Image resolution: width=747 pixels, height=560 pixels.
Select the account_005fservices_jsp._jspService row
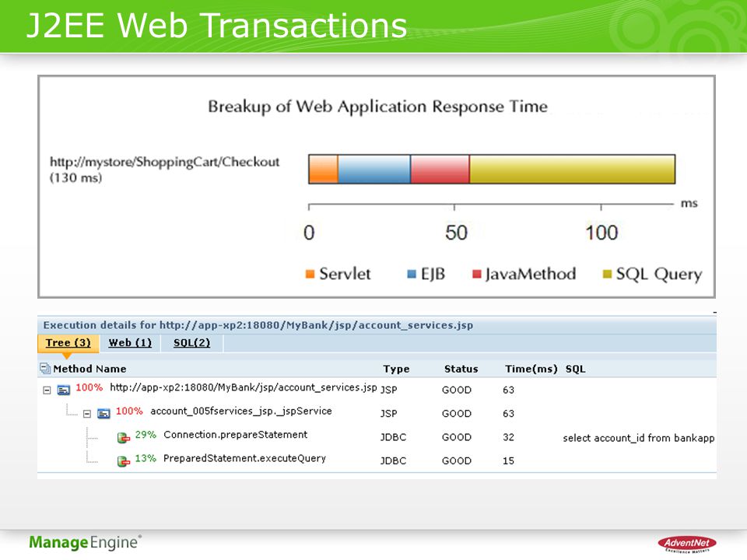click(377, 413)
